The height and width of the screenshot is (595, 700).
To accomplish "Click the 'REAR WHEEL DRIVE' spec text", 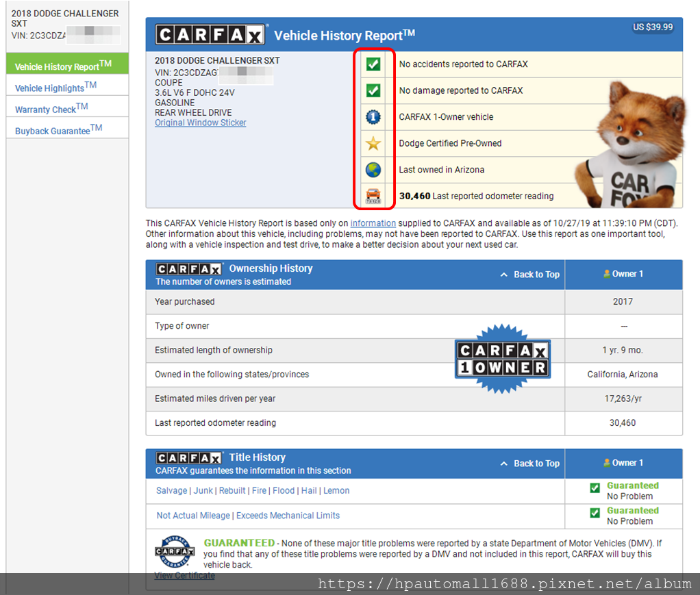I will click(x=193, y=112).
